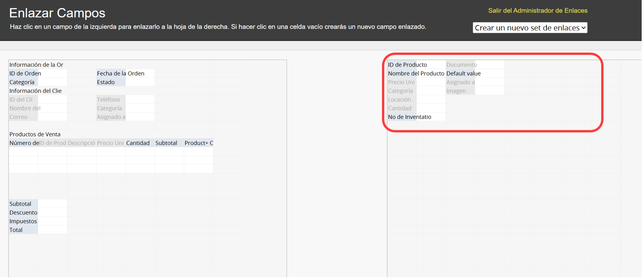Click 'Nombre del Producto' on right sheet
The image size is (644, 280).
[x=416, y=73]
